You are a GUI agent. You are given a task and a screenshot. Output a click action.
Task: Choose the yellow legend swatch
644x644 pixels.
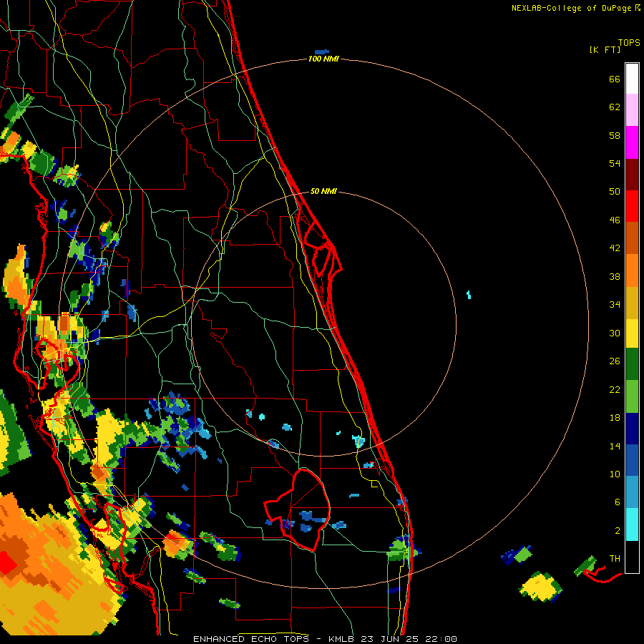coord(632,333)
